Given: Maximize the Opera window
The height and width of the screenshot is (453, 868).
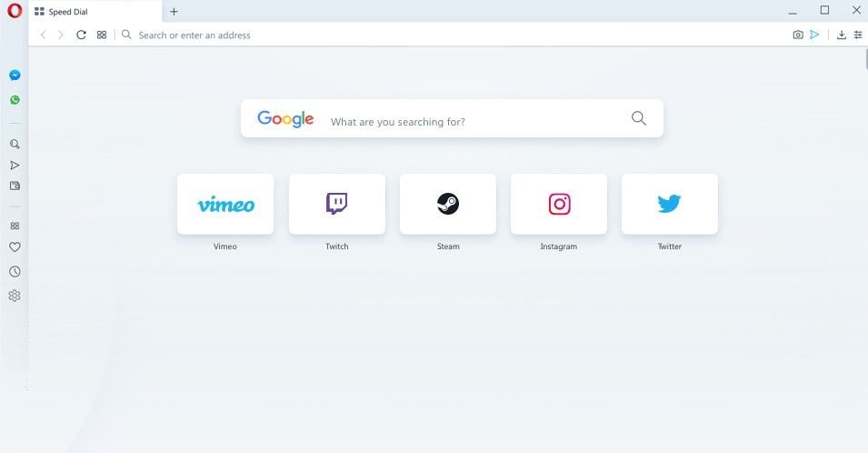Looking at the screenshot, I should point(824,10).
